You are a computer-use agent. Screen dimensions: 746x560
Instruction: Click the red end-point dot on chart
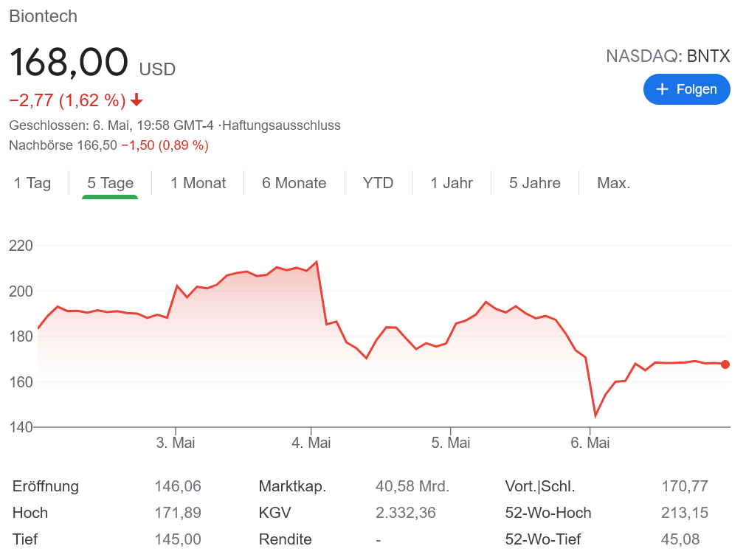click(x=725, y=364)
